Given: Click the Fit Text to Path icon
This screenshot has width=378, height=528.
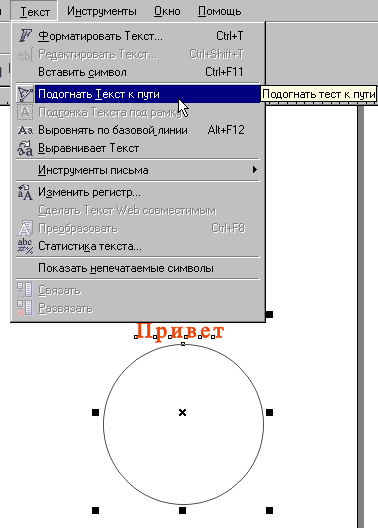Looking at the screenshot, I should (25, 94).
